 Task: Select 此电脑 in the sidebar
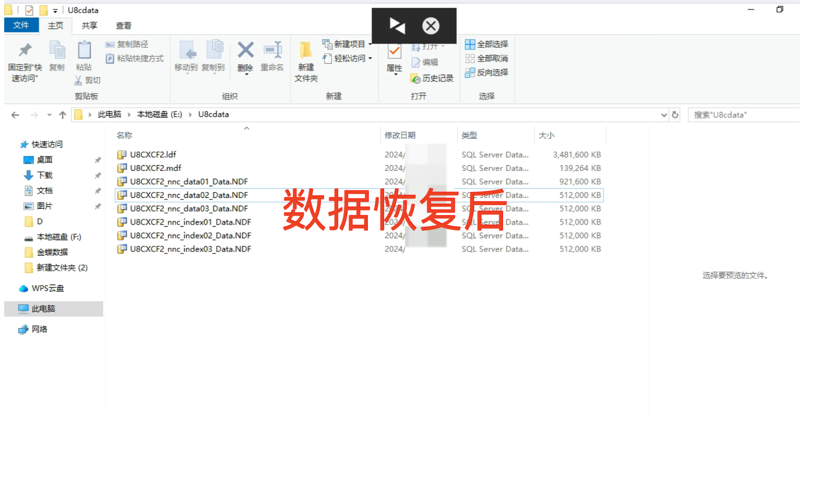pos(54,309)
